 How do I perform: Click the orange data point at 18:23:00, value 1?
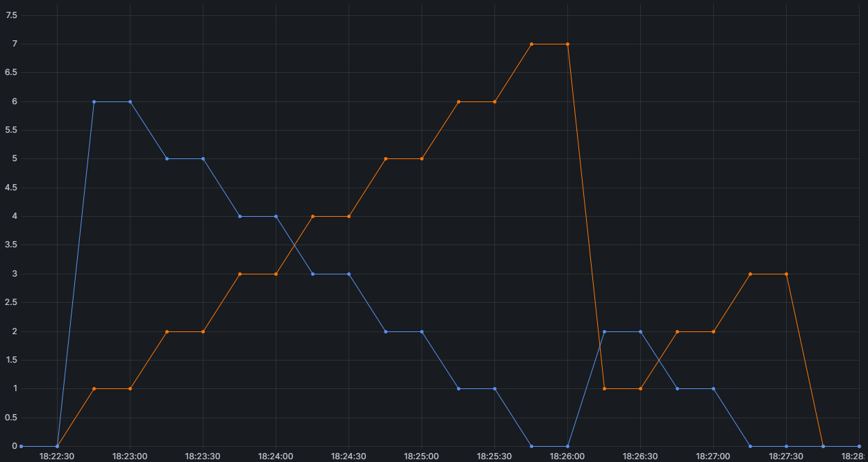[x=130, y=388]
